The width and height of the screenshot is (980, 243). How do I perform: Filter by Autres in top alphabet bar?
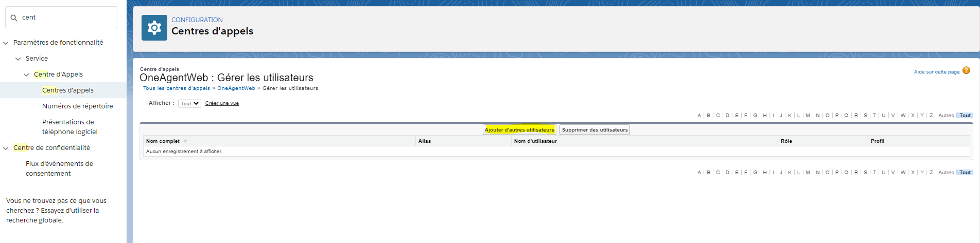[946, 116]
